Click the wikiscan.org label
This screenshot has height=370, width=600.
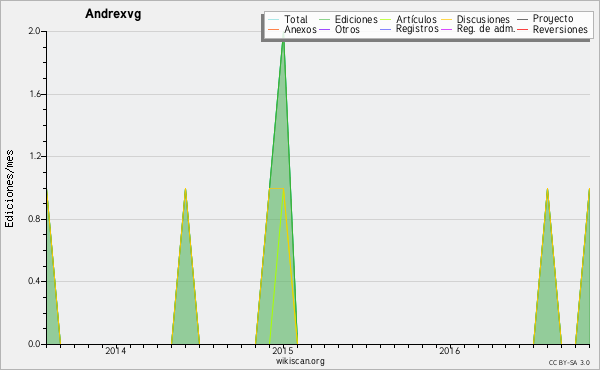click(300, 361)
